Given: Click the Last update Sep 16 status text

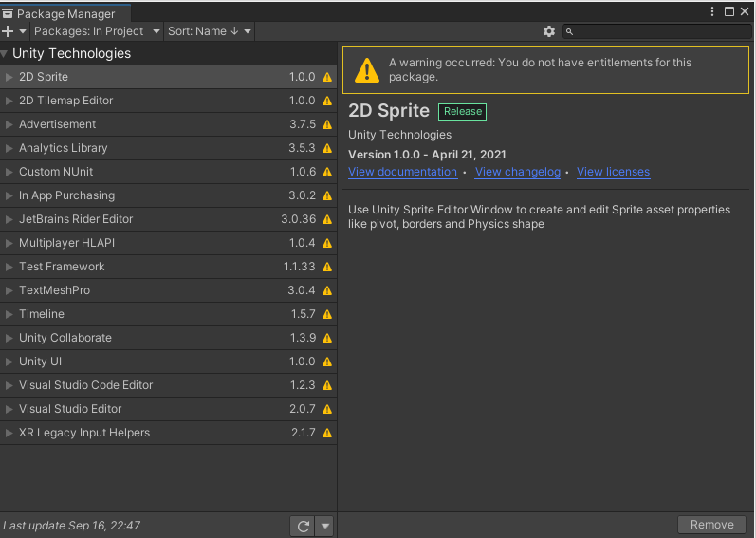Looking at the screenshot, I should tap(72, 526).
